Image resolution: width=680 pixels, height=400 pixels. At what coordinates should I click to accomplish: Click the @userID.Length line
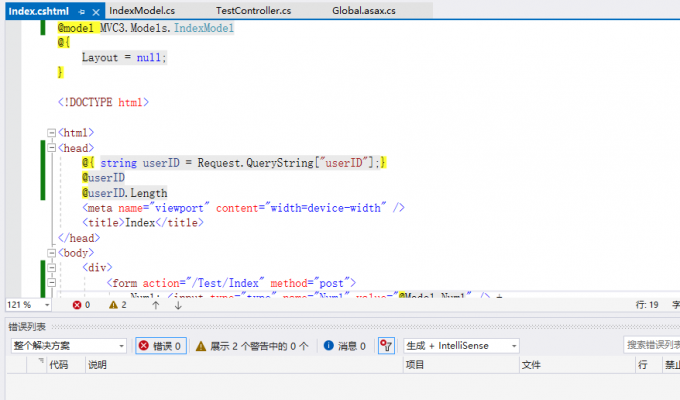124,193
